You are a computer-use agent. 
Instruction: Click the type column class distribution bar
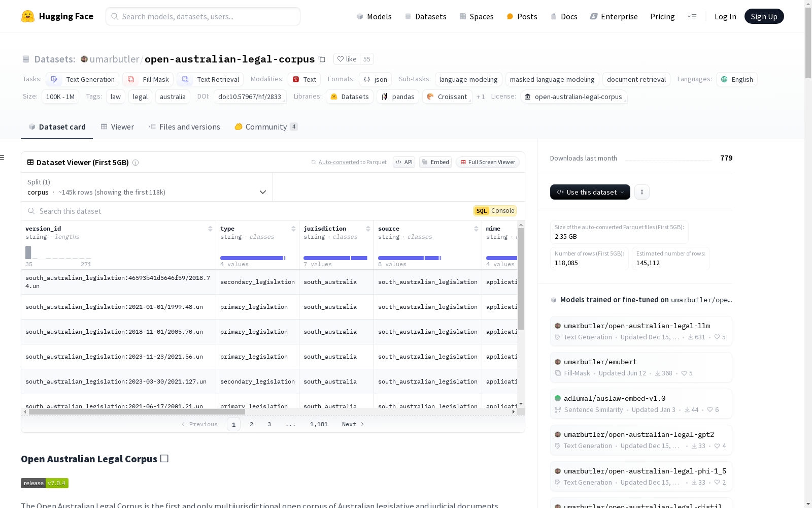[x=252, y=258]
